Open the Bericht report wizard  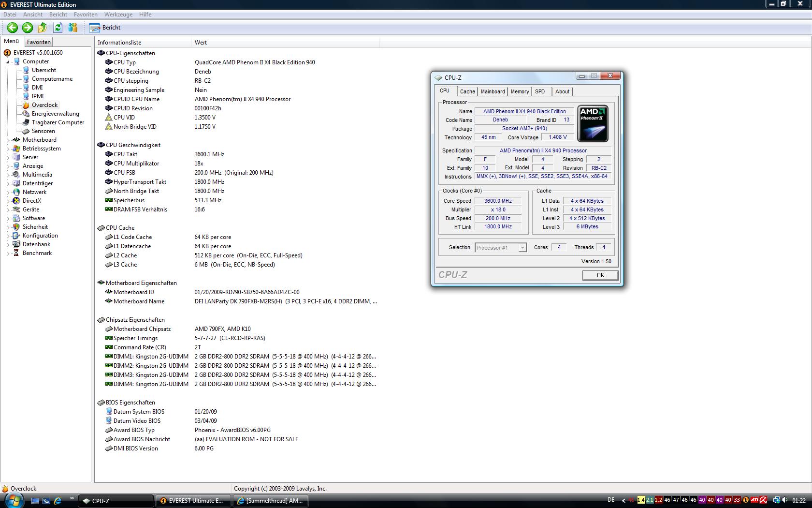[105, 28]
